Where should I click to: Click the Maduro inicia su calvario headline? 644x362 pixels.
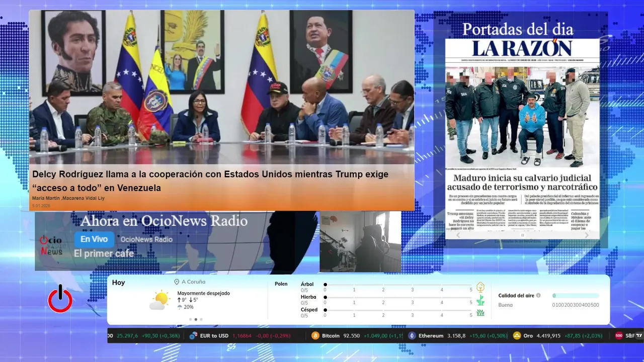522,183
